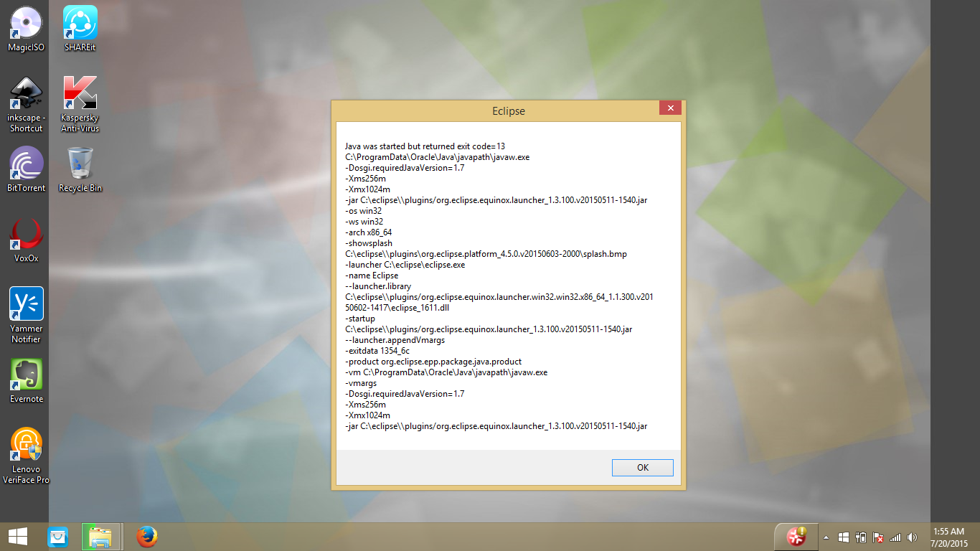Click the Lenovo VeriFace Pro icon
This screenshot has width=980, height=551.
pyautogui.click(x=26, y=456)
